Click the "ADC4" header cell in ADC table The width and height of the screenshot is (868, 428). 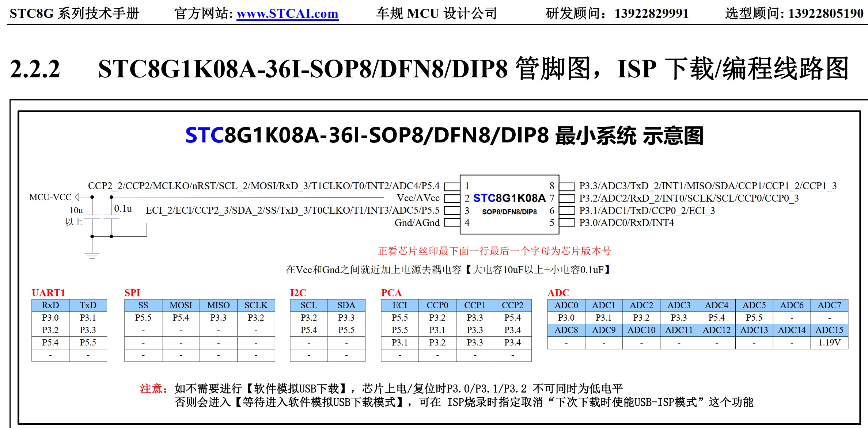click(717, 305)
